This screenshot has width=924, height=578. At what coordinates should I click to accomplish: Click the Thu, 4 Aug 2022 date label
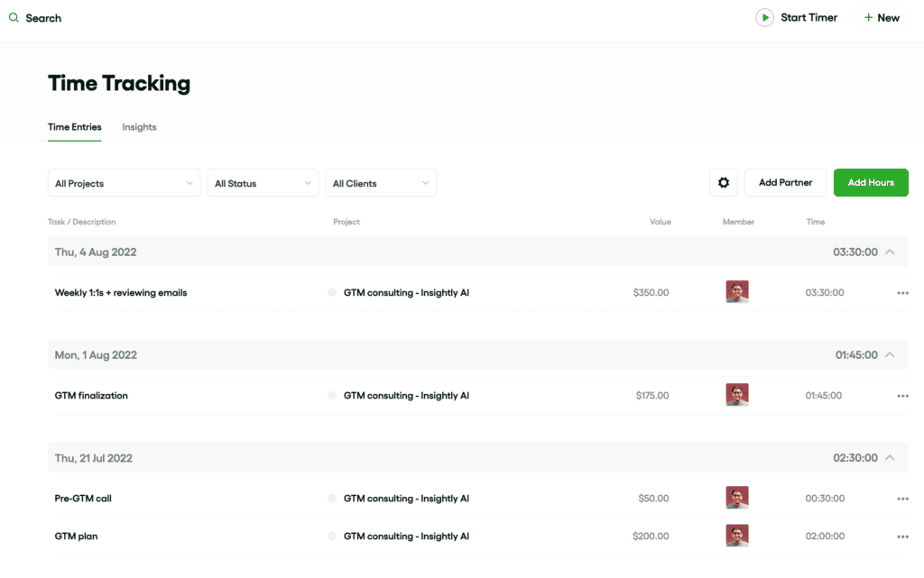96,252
